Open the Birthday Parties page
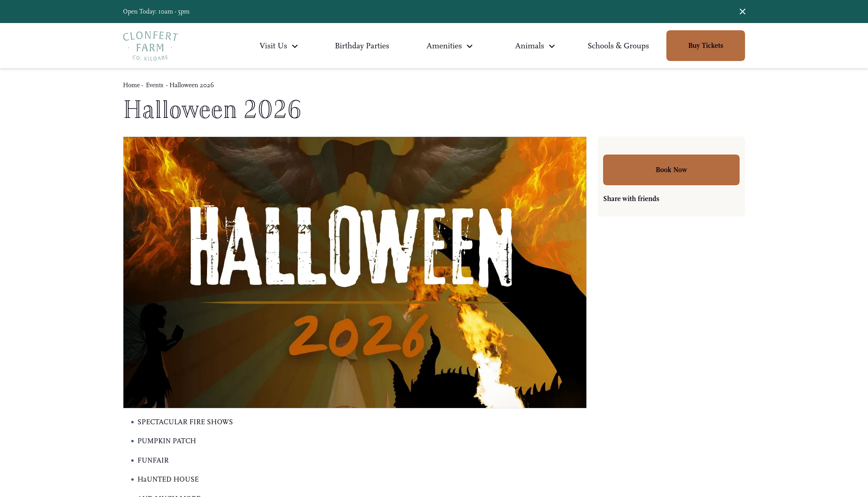Viewport: 868px width, 497px height. tap(362, 46)
